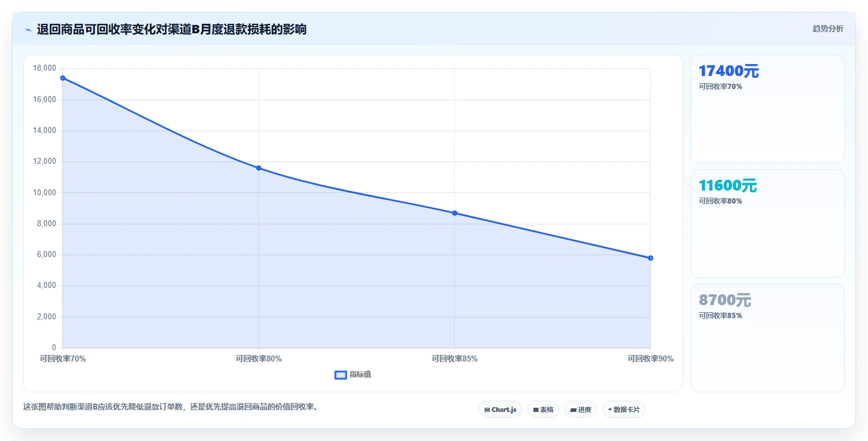Click the data point at 可回收率80%
The height and width of the screenshot is (441, 868).
[258, 168]
